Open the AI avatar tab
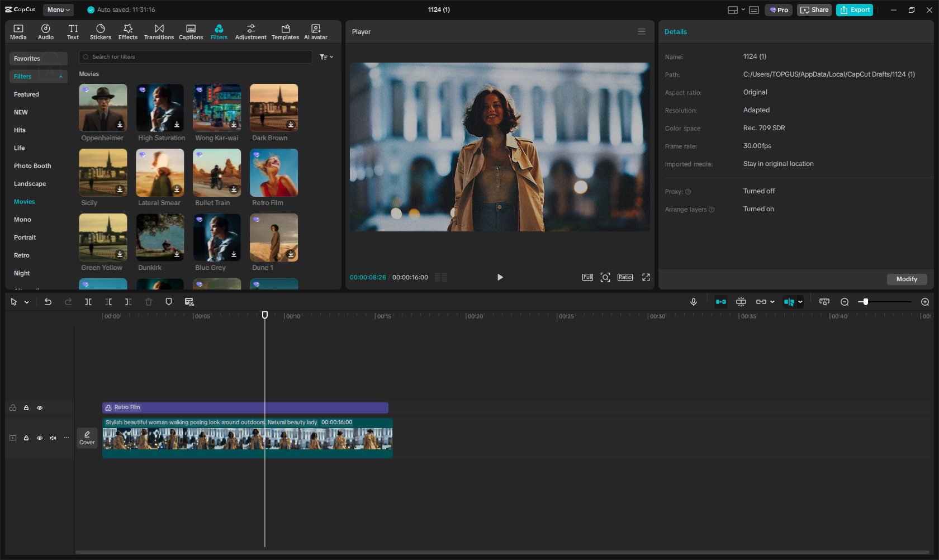The height and width of the screenshot is (560, 939). click(316, 32)
